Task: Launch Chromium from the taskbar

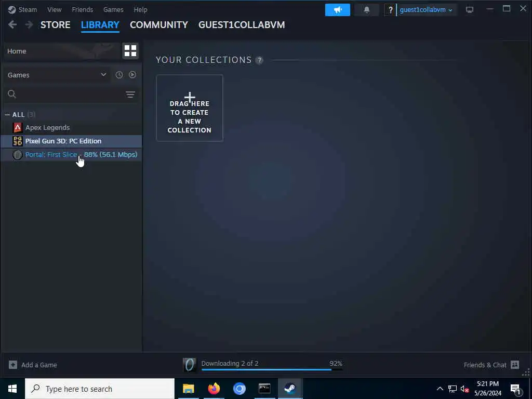Action: pos(239,389)
